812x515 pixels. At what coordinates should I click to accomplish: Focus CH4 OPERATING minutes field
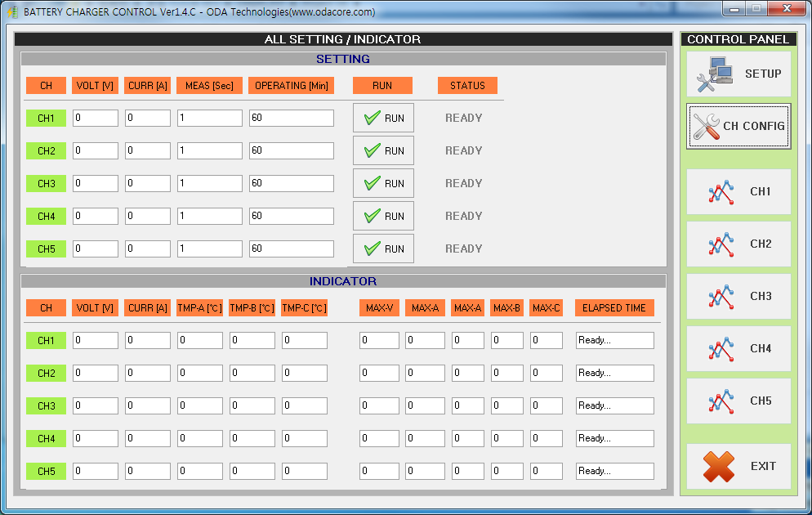292,216
